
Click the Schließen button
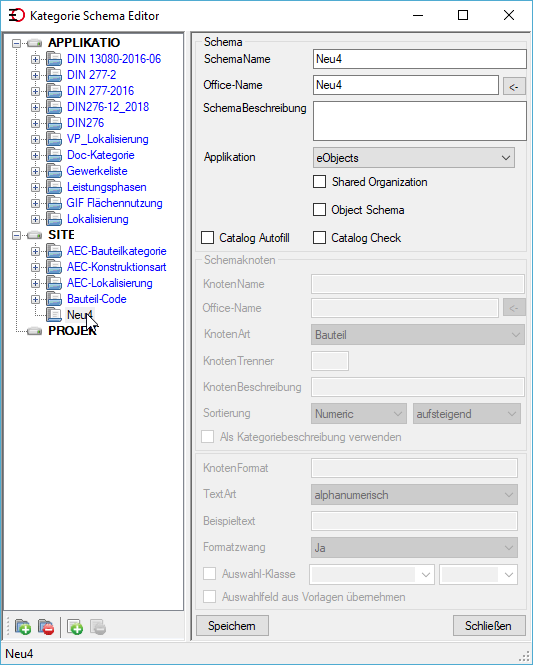[x=489, y=626]
